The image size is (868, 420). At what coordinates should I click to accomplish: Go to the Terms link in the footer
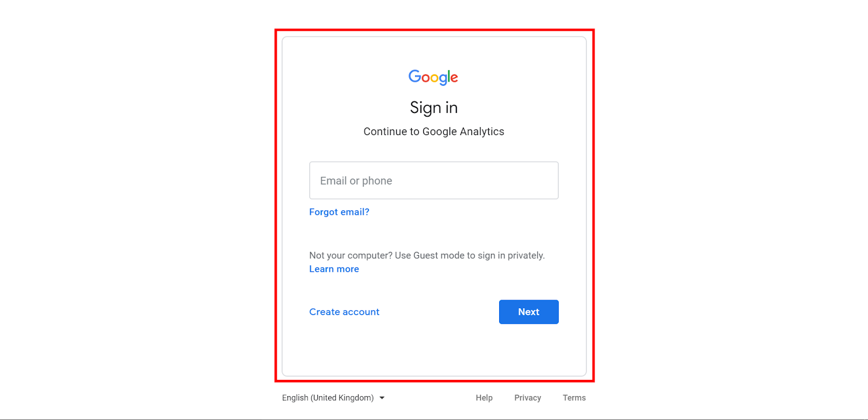tap(574, 398)
